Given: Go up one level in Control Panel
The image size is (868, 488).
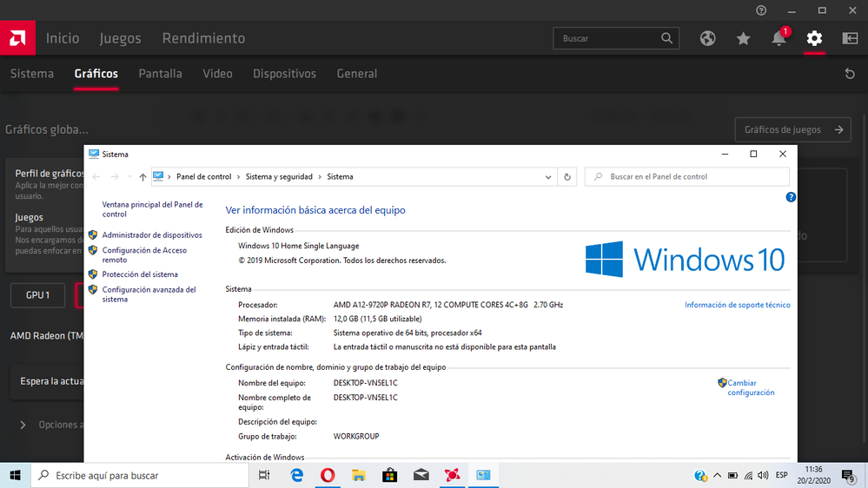Looking at the screenshot, I should pyautogui.click(x=142, y=177).
